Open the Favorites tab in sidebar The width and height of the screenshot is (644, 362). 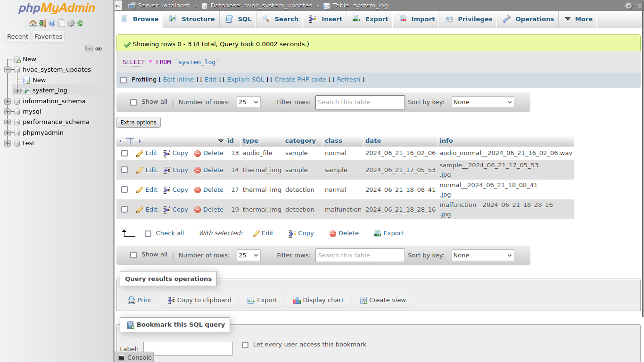point(48,37)
